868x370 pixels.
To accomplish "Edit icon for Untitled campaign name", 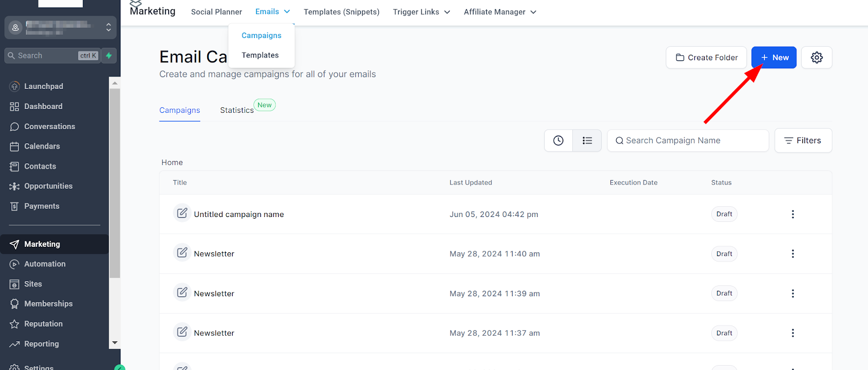I will pyautogui.click(x=182, y=213).
